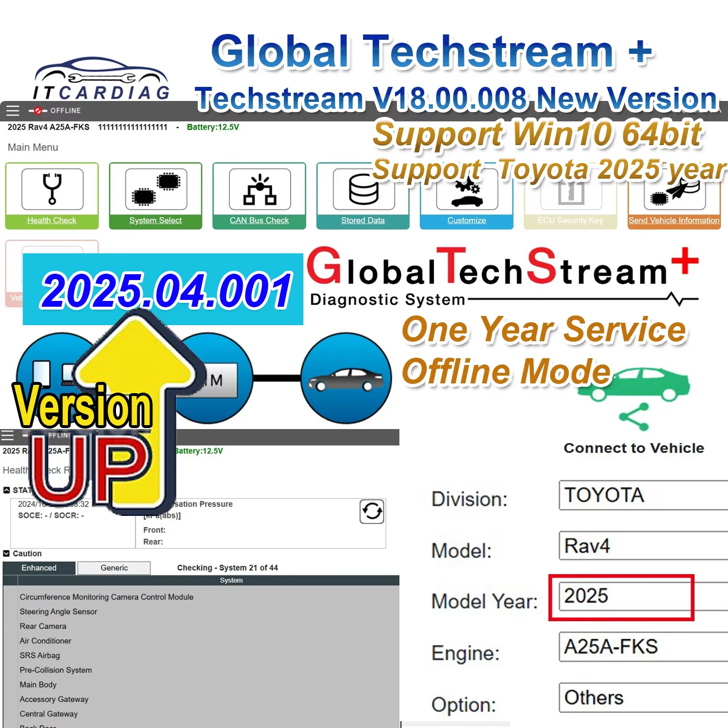Open the Customize link

(x=466, y=220)
